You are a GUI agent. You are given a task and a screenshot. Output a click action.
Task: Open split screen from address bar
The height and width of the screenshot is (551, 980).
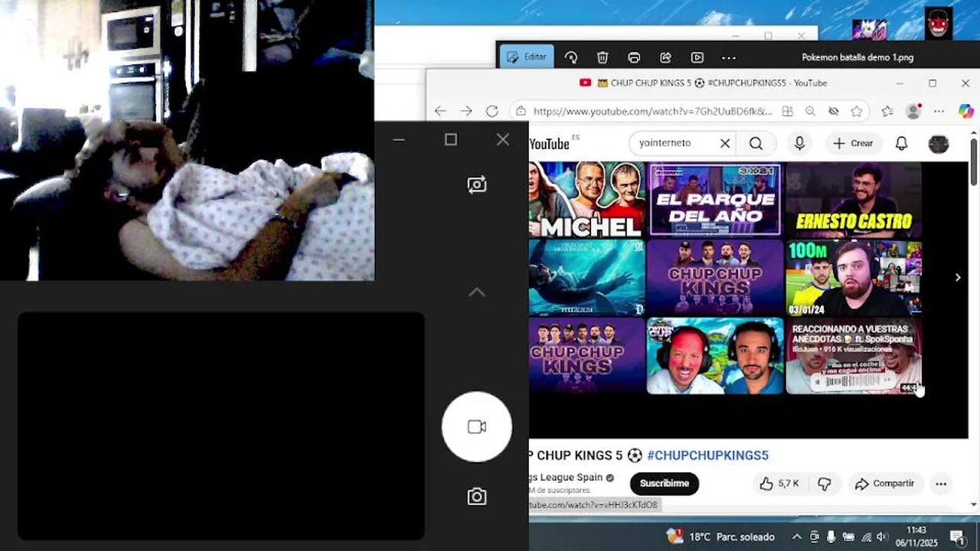click(787, 111)
